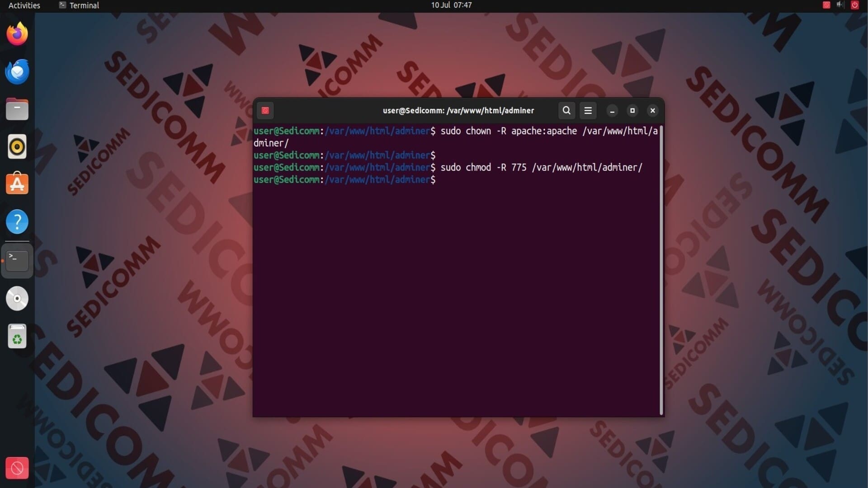Click the terminal vertical scrollbar
This screenshot has width=868, height=488.
[x=661, y=270]
